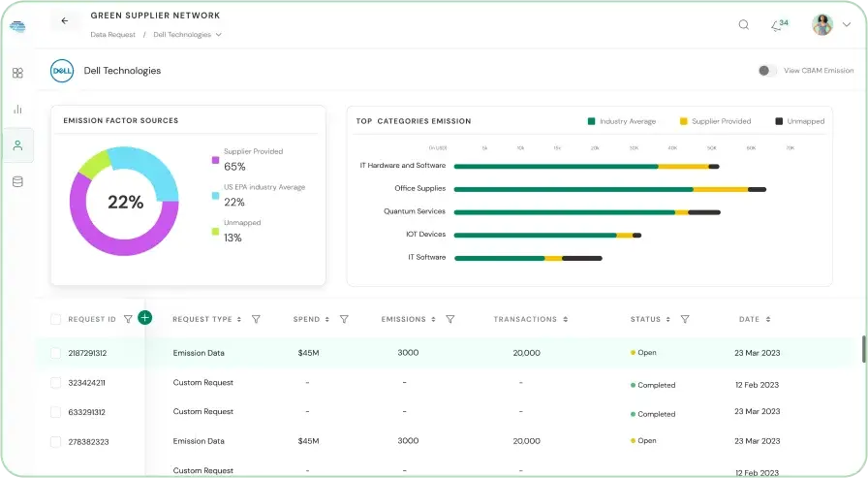Click the green add column plus button
Screen dimensions: 868x478
point(144,318)
